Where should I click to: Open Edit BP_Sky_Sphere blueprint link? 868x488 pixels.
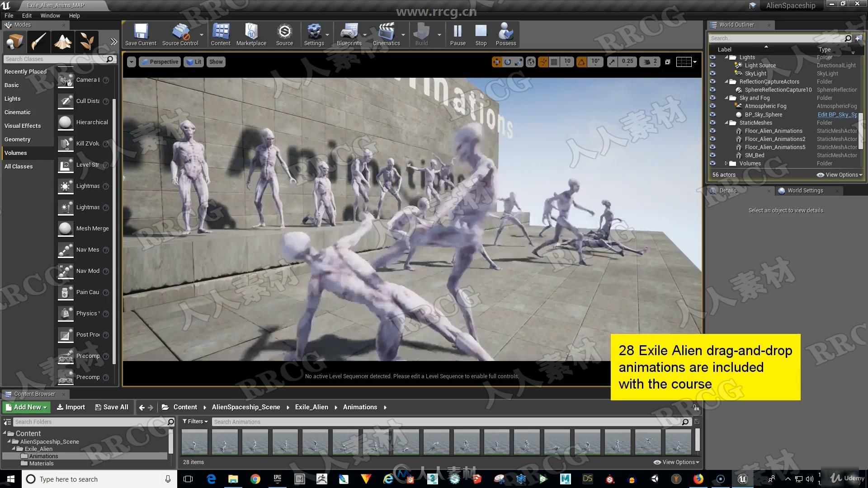pos(837,114)
